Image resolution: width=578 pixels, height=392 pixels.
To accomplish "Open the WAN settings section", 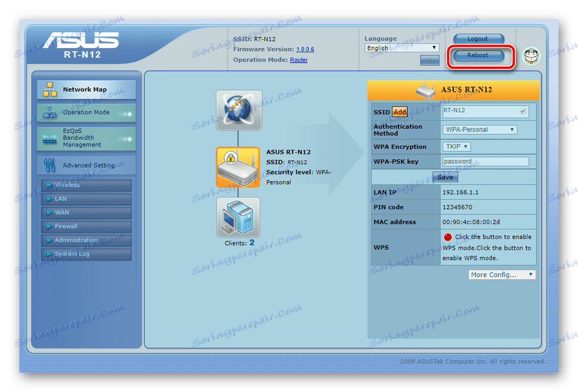I will click(86, 213).
